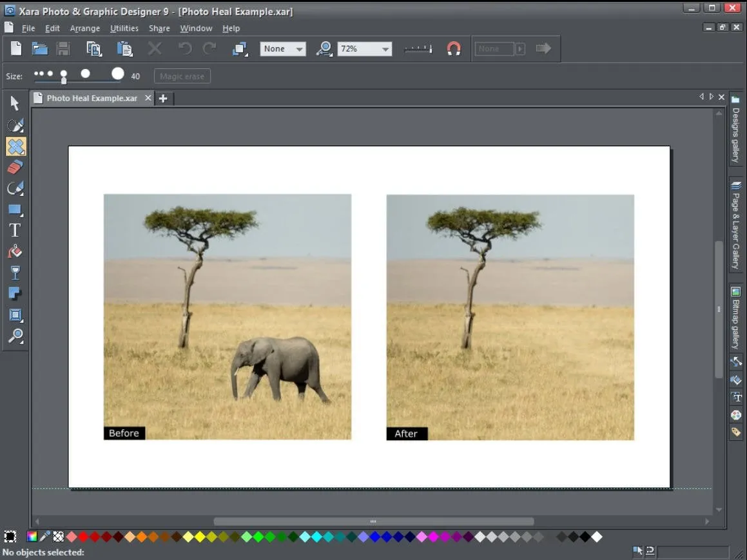747x560 pixels.
Task: Open the 72% zoom level dropdown
Action: coord(385,49)
